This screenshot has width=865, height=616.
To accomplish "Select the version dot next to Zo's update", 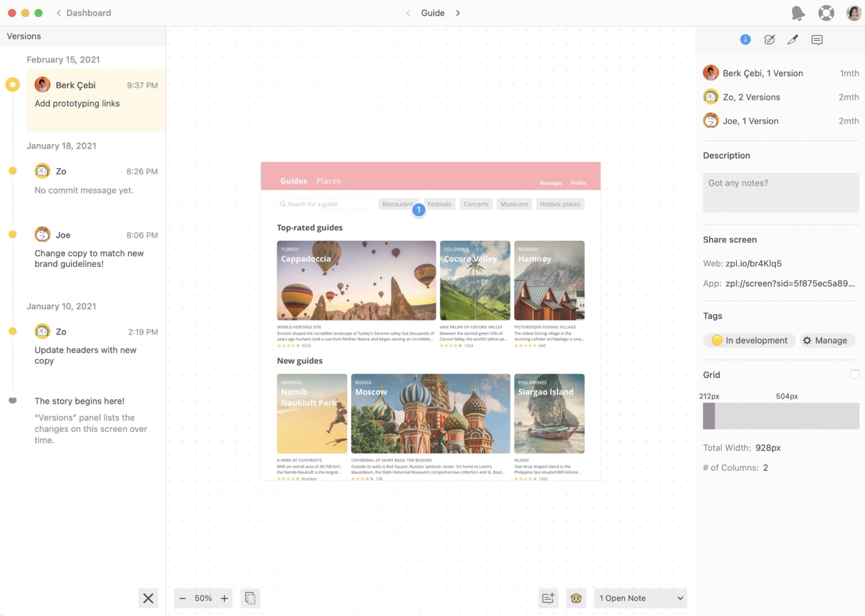I will pyautogui.click(x=12, y=331).
